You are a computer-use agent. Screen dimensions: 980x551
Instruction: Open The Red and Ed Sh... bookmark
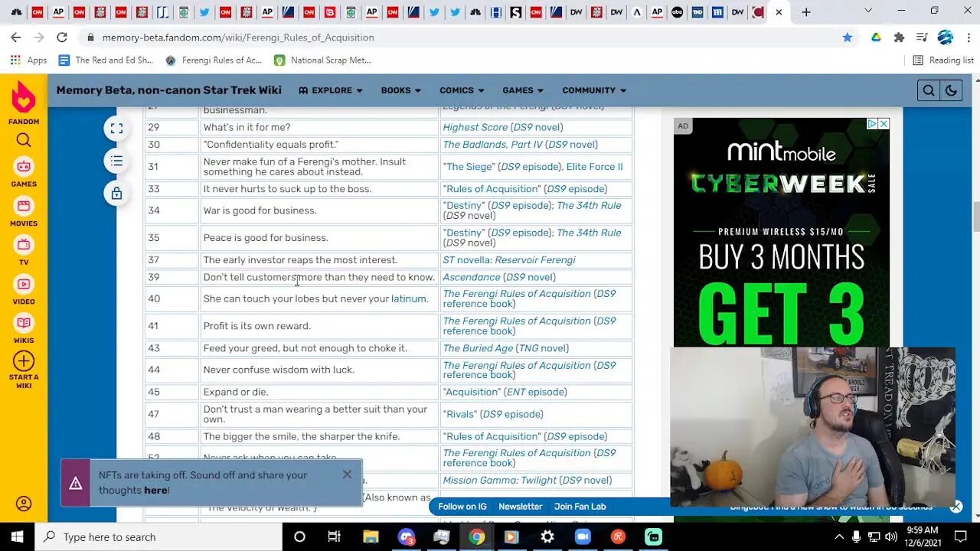pos(106,60)
